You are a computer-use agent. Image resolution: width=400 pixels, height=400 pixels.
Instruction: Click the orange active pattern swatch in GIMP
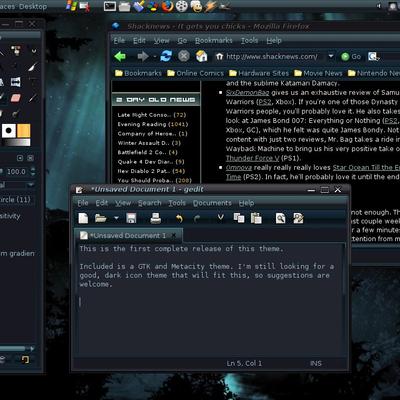pyautogui.click(x=24, y=131)
